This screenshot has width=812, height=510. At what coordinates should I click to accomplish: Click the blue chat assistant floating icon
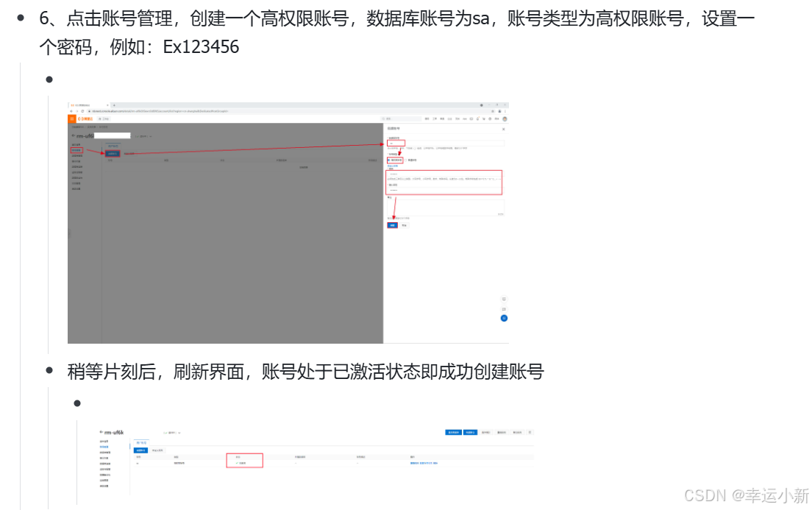click(504, 318)
